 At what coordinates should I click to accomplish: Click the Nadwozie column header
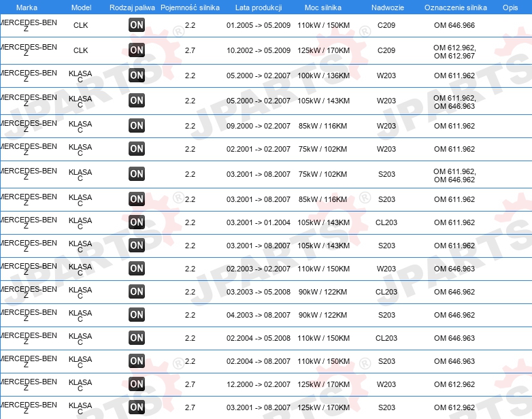pos(388,7)
